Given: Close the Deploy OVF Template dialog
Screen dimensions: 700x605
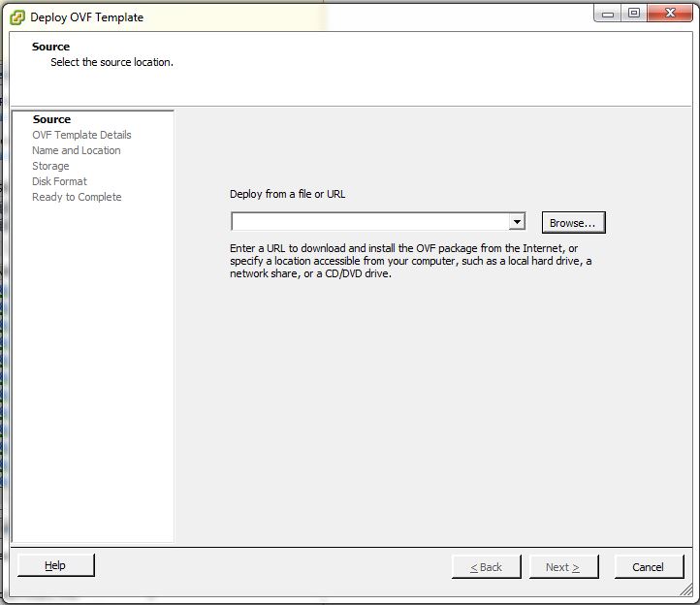Looking at the screenshot, I should coord(671,13).
